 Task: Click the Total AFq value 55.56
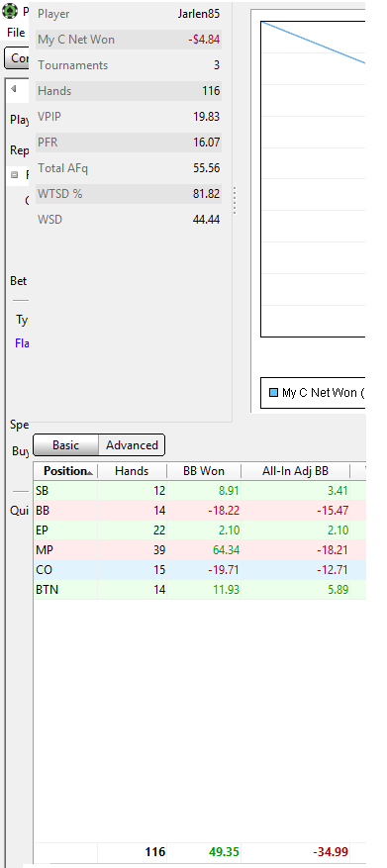pyautogui.click(x=207, y=168)
